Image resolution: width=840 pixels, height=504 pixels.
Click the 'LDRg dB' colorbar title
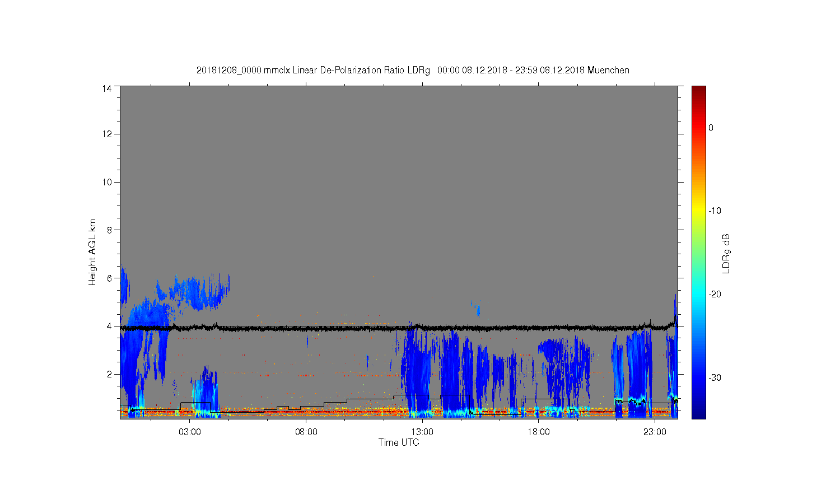726,253
